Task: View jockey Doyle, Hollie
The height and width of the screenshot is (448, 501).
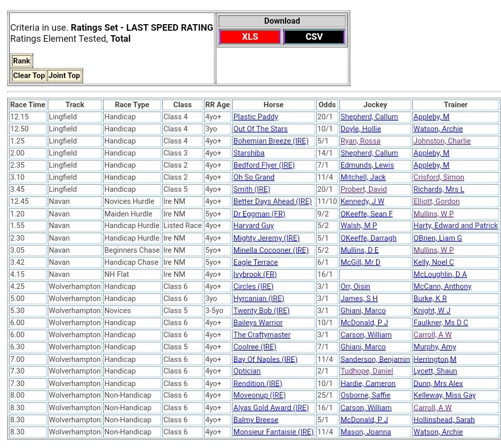Action: (361, 129)
